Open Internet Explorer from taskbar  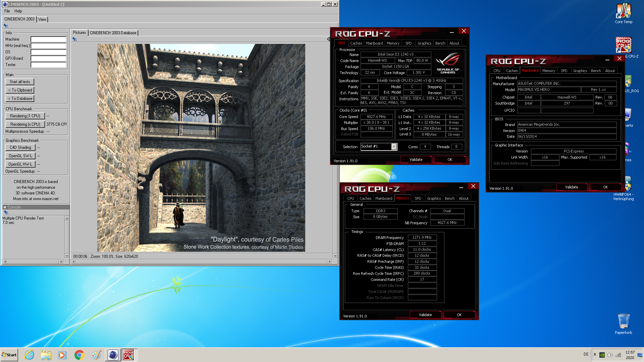click(30, 355)
